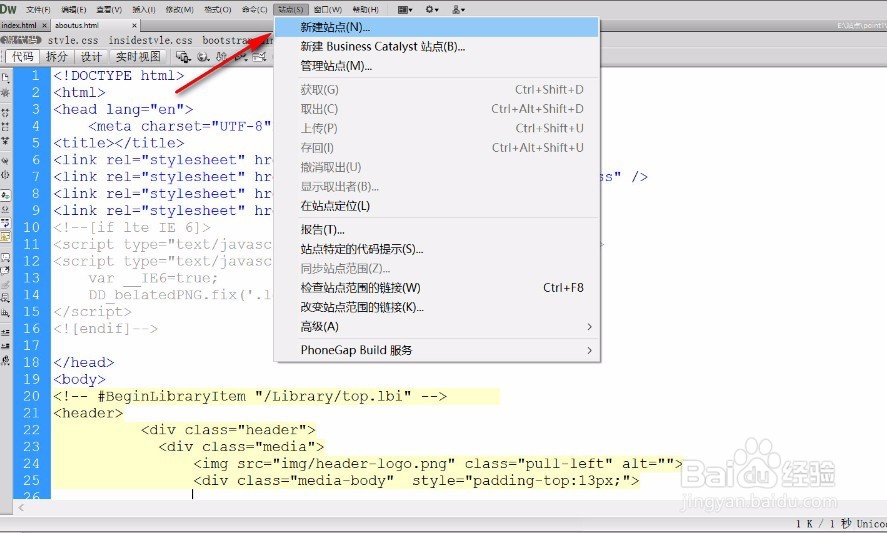Open related file insidestyle.css
The width and height of the screenshot is (887, 533).
coord(150,40)
